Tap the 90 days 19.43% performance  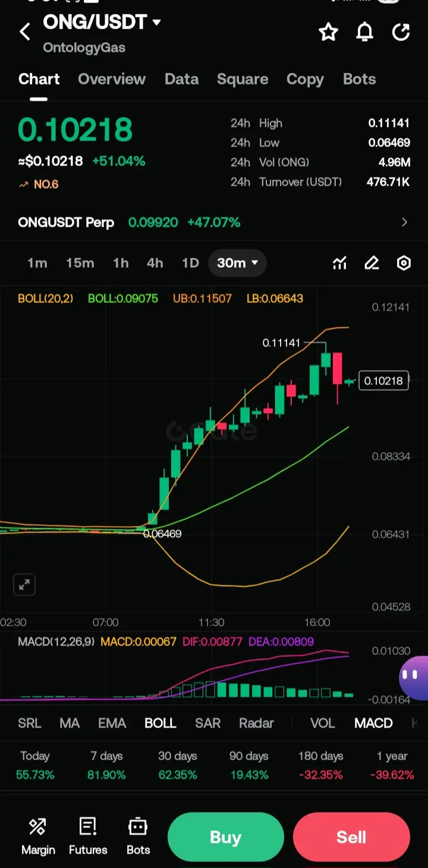point(249,766)
